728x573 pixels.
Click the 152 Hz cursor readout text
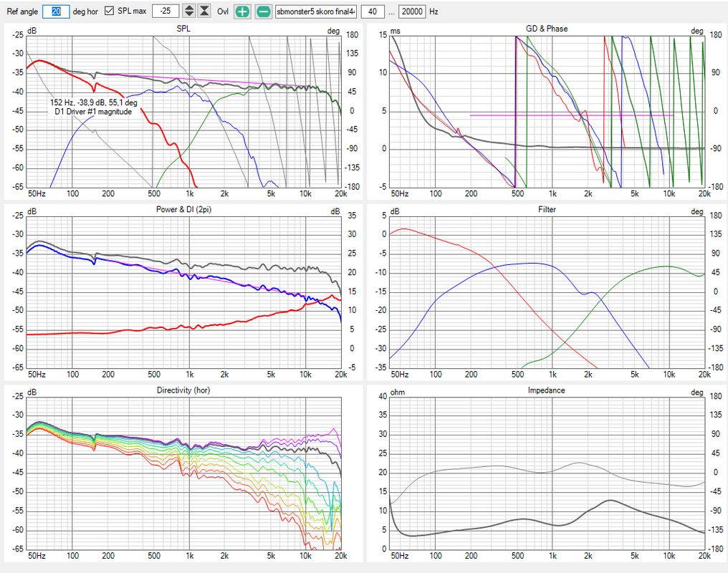tap(94, 102)
